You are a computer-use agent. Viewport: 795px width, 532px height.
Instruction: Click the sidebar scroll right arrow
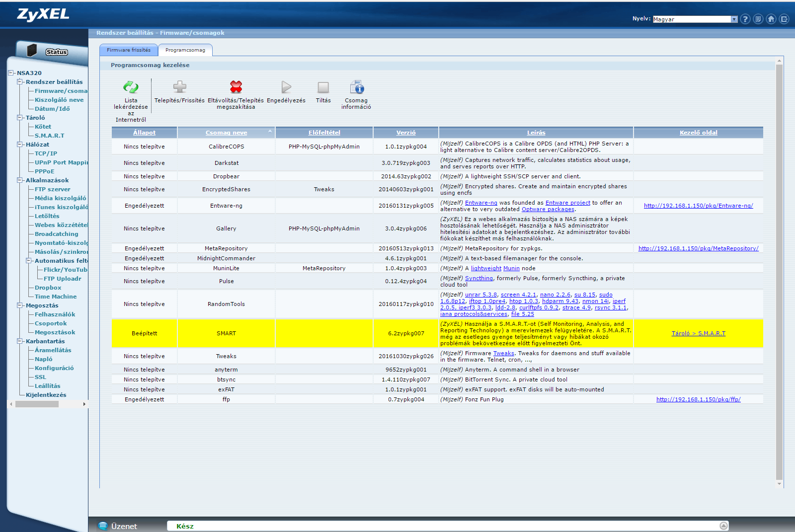pyautogui.click(x=84, y=404)
